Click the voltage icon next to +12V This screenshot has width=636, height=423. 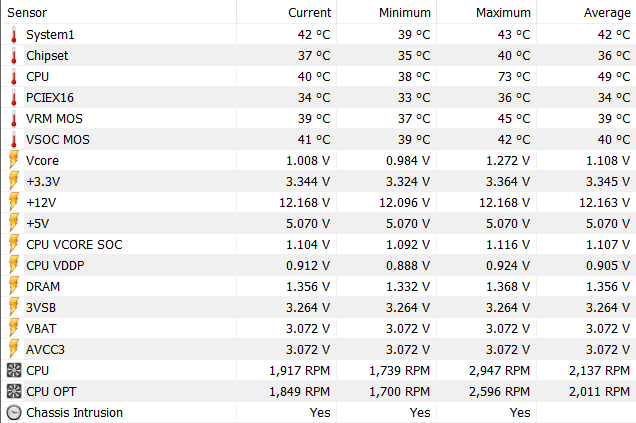click(x=14, y=202)
